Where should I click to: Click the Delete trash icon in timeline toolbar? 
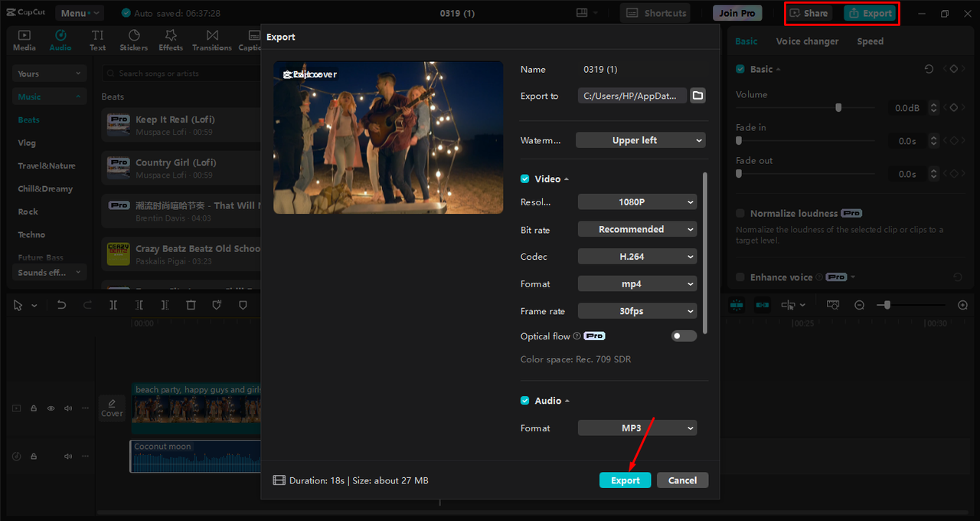[x=191, y=305]
